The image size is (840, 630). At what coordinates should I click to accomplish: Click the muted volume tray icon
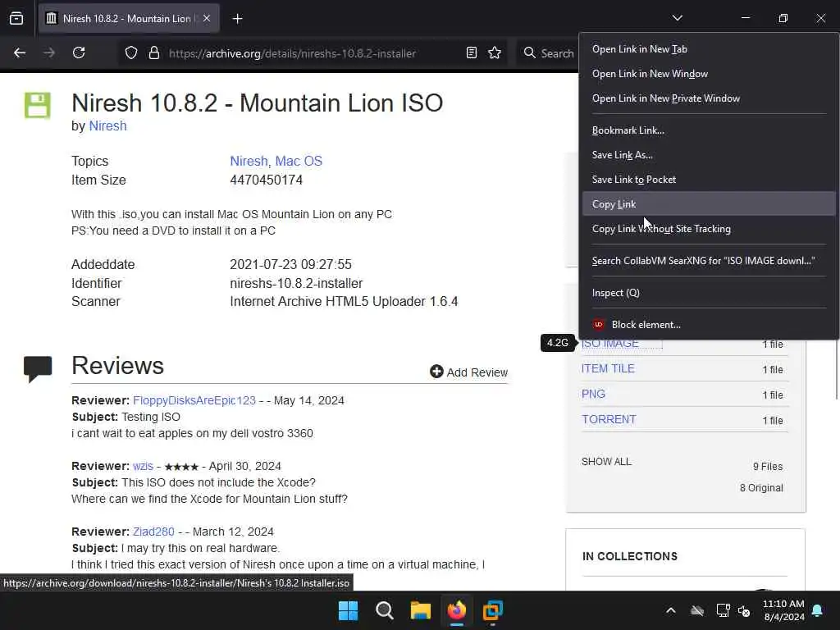pos(743,610)
